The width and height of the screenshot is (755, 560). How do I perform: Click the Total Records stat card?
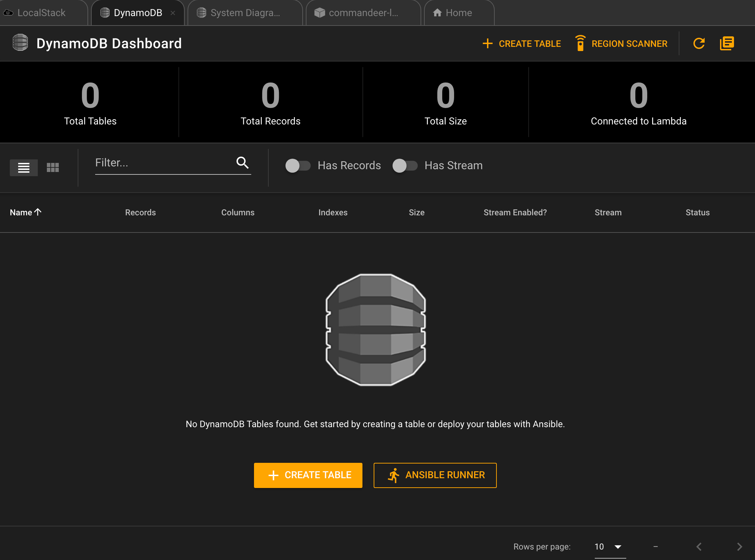(270, 102)
